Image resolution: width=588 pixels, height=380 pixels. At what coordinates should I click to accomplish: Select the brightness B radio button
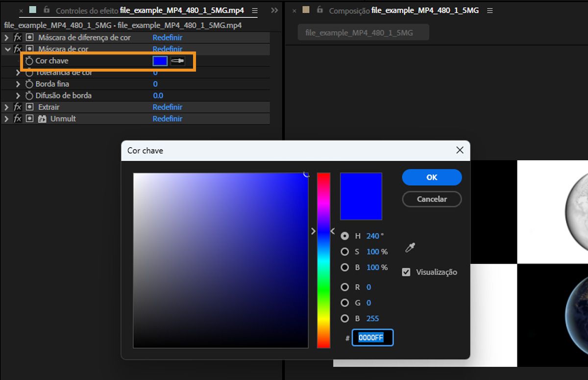click(345, 267)
